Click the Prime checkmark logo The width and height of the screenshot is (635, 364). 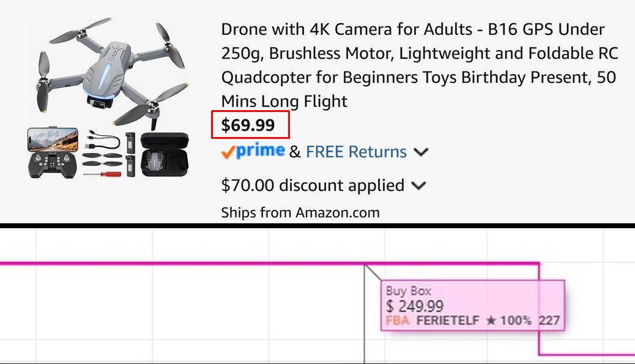(253, 152)
